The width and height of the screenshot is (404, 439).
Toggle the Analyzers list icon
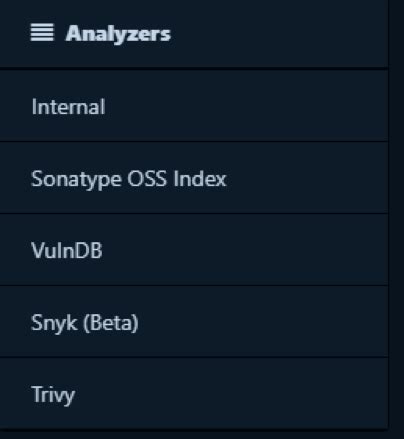(42, 32)
